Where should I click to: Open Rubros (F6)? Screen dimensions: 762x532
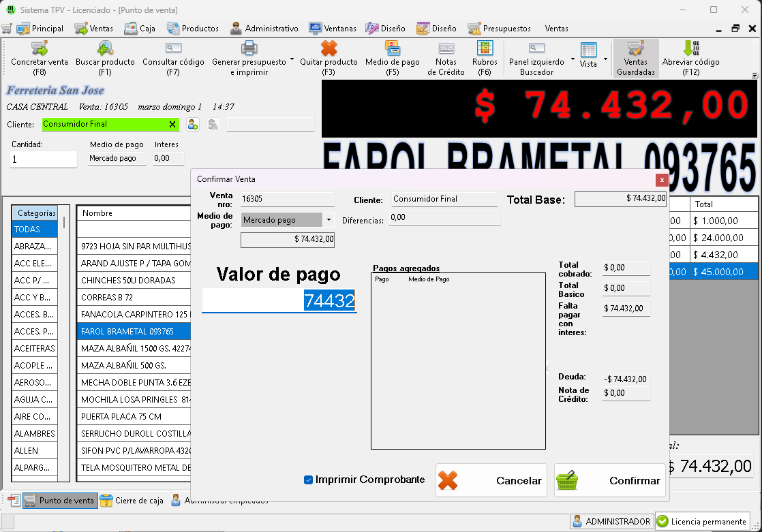(x=485, y=58)
